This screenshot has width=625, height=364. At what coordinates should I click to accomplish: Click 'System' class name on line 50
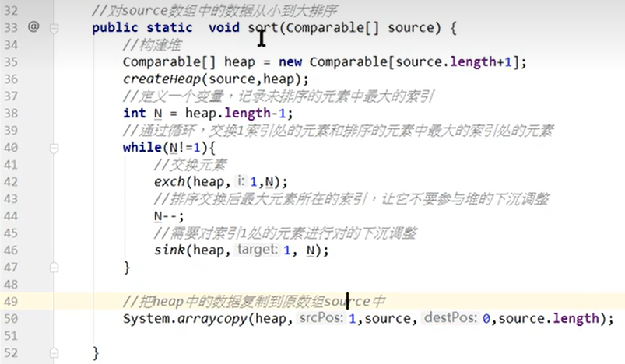click(x=146, y=319)
